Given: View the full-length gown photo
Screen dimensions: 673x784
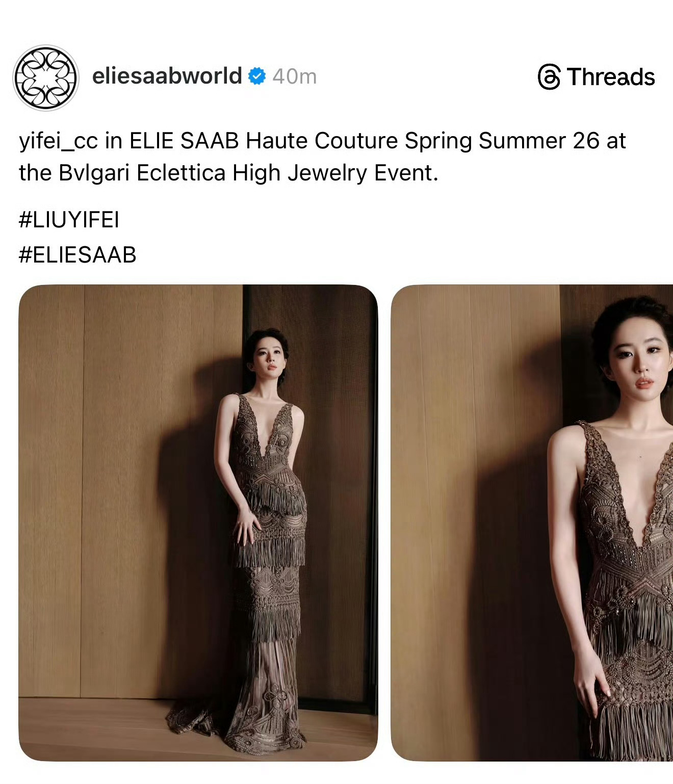Looking at the screenshot, I should point(198,522).
